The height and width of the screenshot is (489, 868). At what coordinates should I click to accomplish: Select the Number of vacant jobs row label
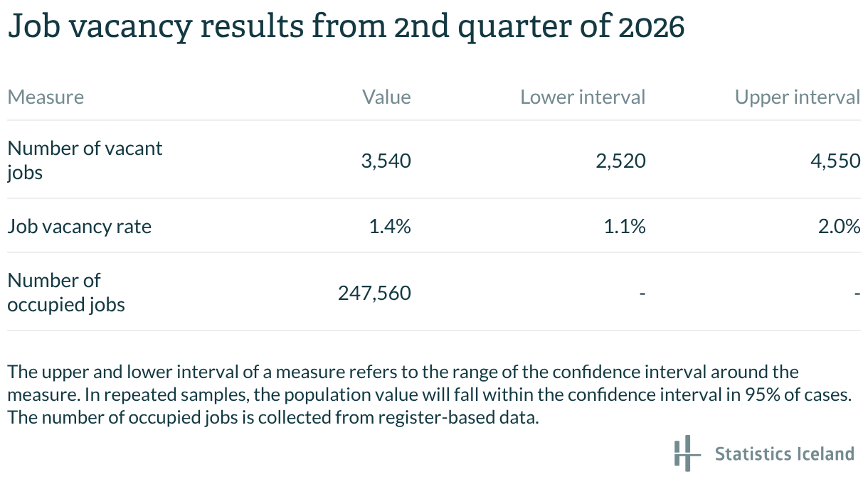[x=85, y=160]
